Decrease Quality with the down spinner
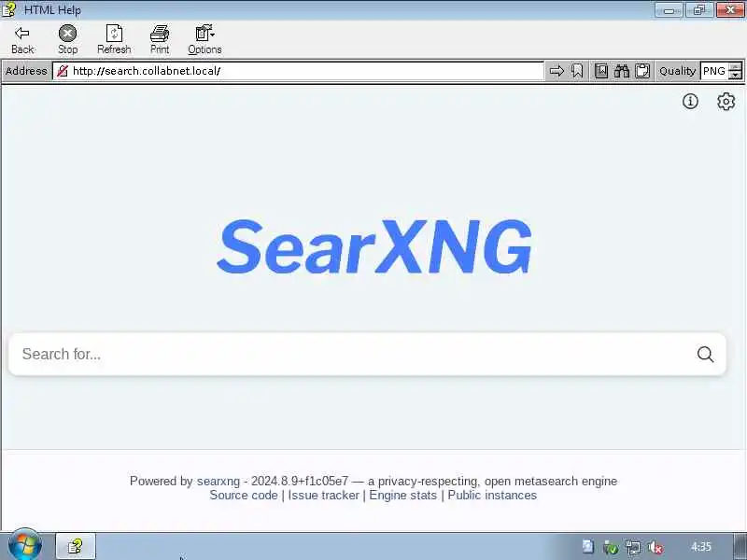Image resolution: width=747 pixels, height=560 pixels. [x=736, y=76]
